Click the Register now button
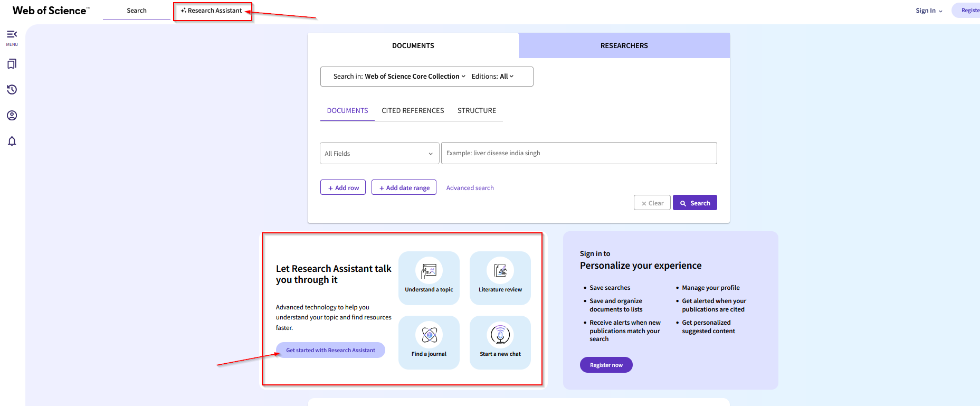The width and height of the screenshot is (980, 406). [x=606, y=365]
